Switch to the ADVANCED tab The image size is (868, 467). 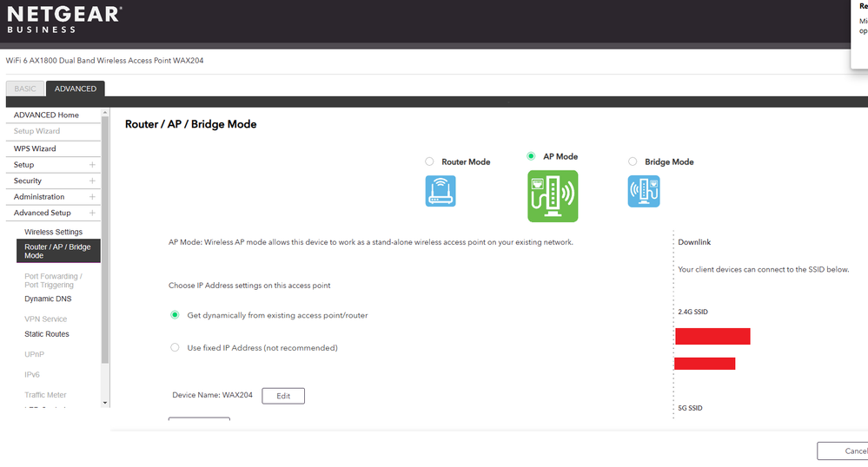pos(76,89)
